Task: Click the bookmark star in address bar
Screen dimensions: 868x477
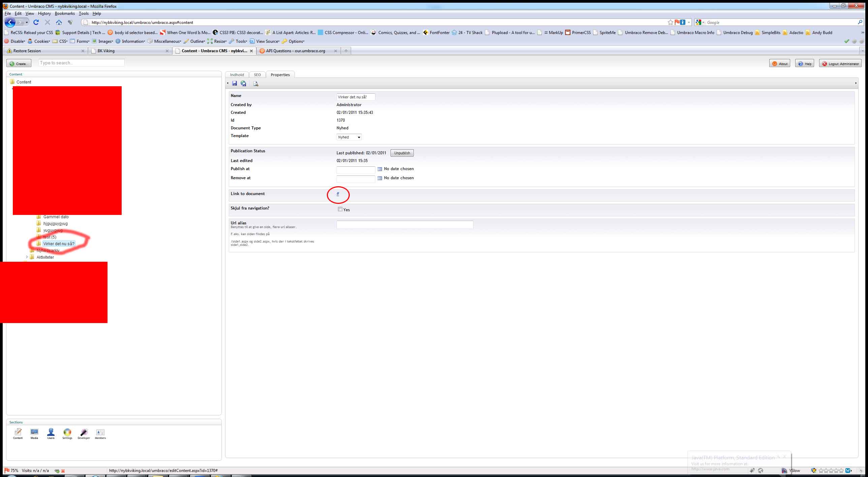Action: pyautogui.click(x=670, y=22)
